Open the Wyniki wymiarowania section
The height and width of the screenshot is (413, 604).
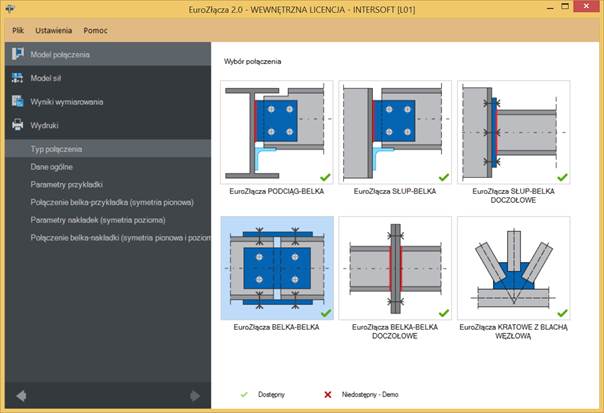(x=108, y=101)
